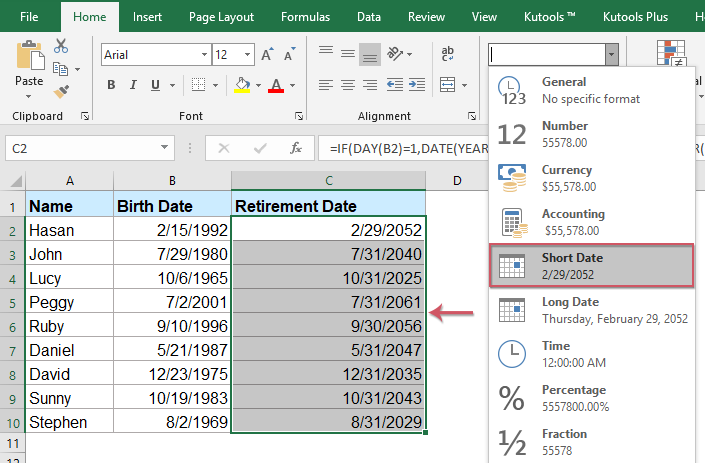Click the Cut scissors icon
Screen dimensions: 705x463
61,46
